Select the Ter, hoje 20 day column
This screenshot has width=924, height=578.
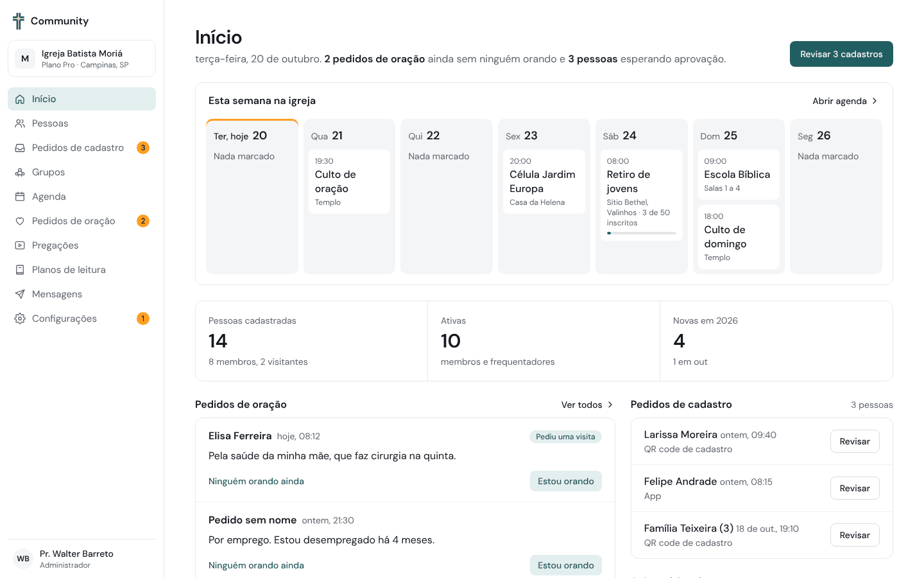click(252, 197)
